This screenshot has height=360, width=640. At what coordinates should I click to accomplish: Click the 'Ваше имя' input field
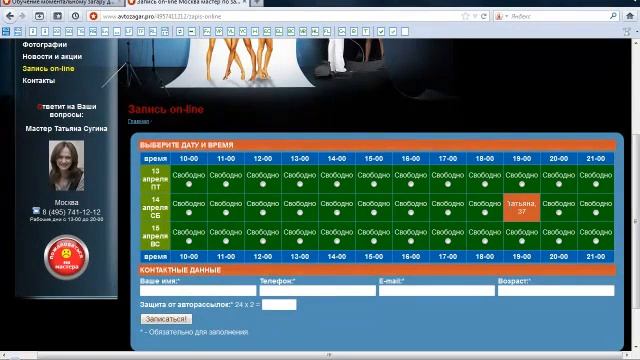(198, 290)
